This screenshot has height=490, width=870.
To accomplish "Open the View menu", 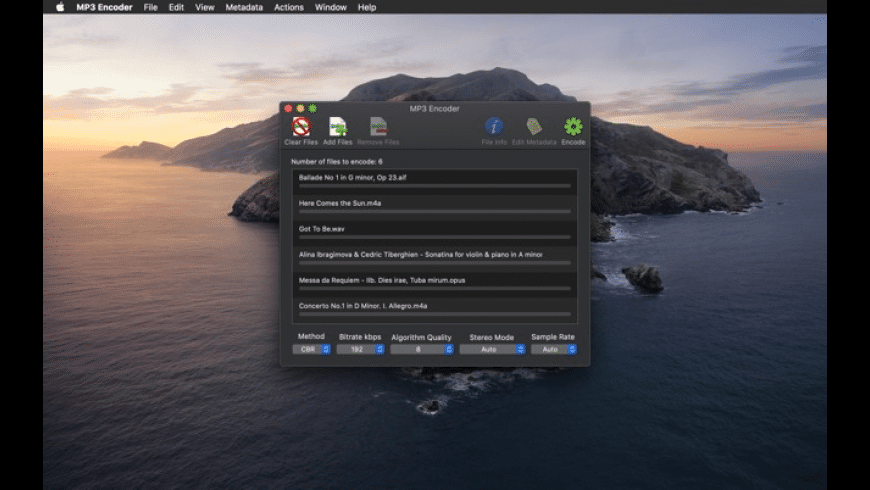I will point(205,7).
